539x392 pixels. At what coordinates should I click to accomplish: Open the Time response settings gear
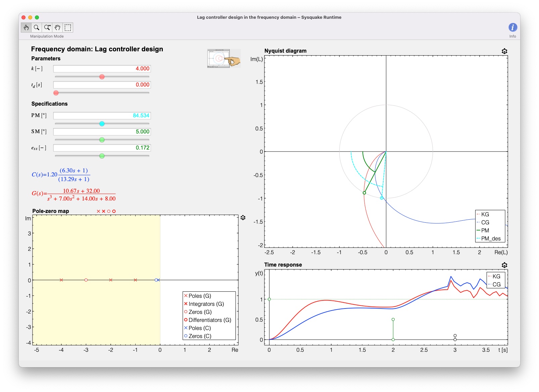click(504, 265)
